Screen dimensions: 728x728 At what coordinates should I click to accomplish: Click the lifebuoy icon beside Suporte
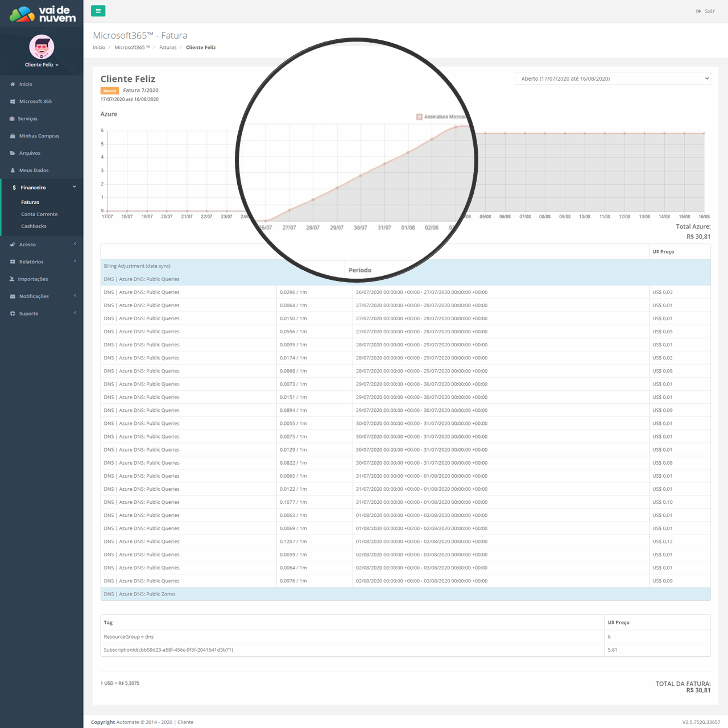click(13, 314)
